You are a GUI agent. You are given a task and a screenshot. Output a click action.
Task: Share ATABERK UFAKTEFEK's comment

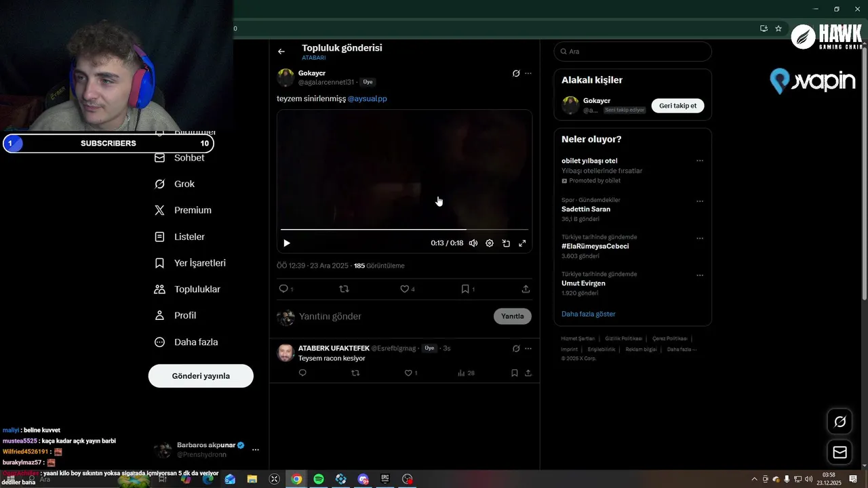(528, 373)
